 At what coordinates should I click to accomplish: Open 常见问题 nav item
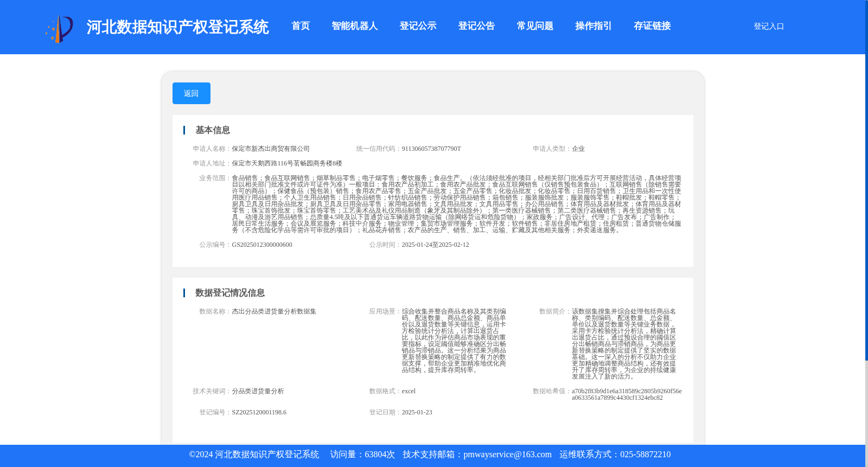pyautogui.click(x=535, y=26)
